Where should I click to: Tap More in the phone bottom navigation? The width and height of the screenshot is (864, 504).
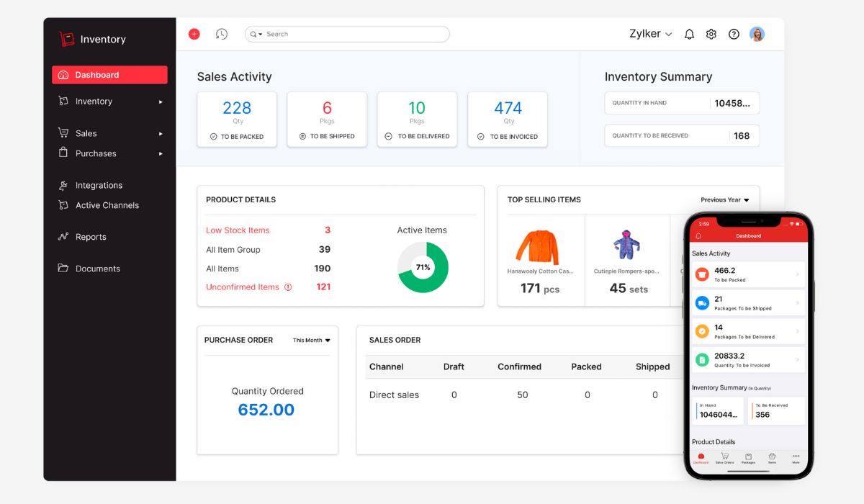pyautogui.click(x=795, y=456)
